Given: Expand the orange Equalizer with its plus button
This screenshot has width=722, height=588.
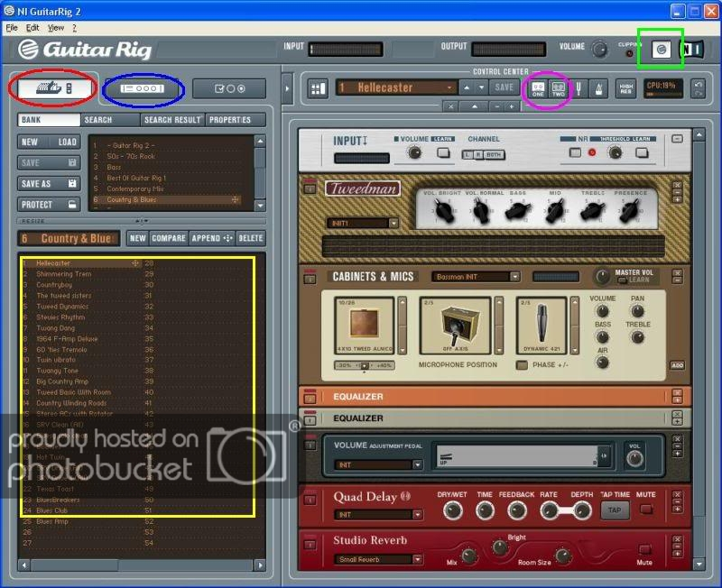Looking at the screenshot, I should pyautogui.click(x=677, y=400).
